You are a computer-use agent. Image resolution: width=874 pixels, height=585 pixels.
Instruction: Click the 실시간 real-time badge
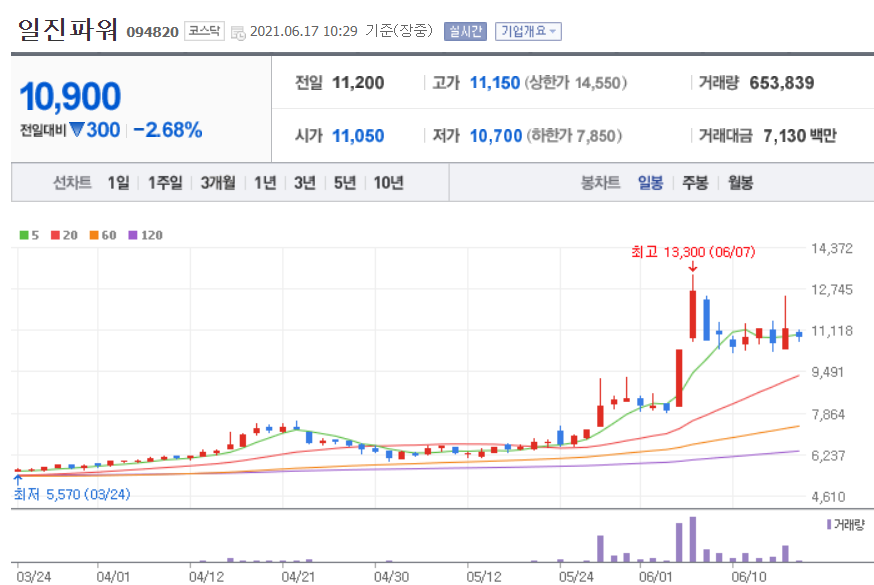465,31
